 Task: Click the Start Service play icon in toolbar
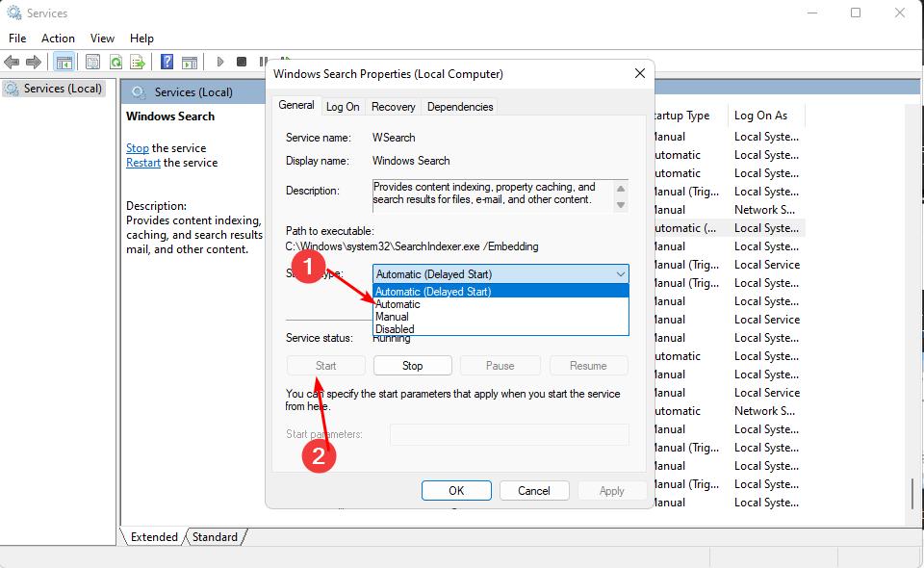pos(219,62)
